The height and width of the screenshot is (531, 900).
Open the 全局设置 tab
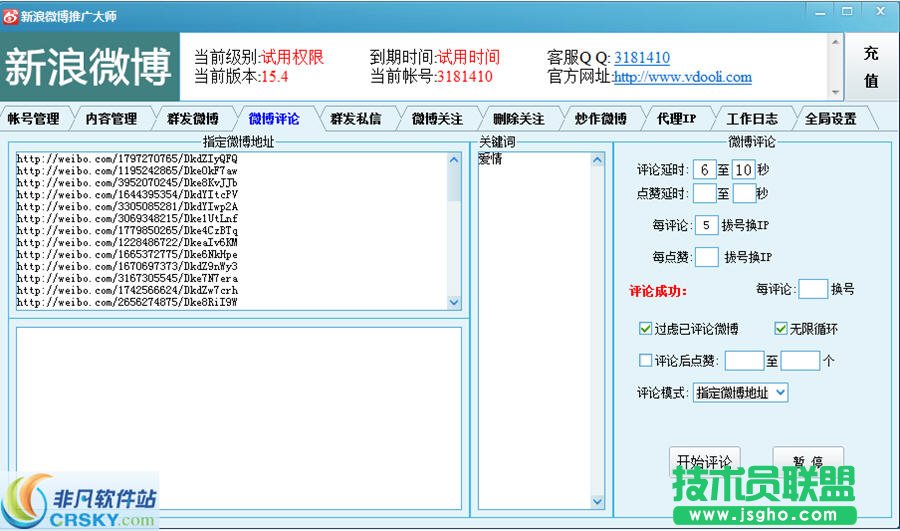point(831,119)
